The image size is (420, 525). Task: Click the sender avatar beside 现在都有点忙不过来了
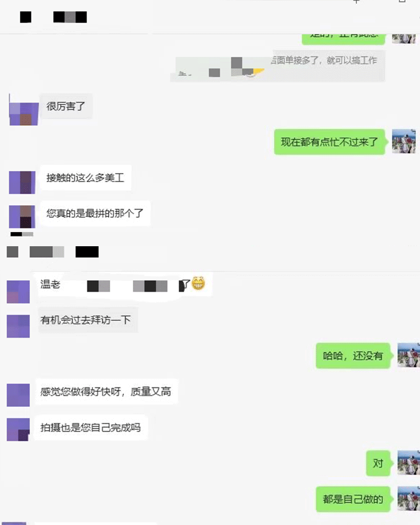(404, 141)
